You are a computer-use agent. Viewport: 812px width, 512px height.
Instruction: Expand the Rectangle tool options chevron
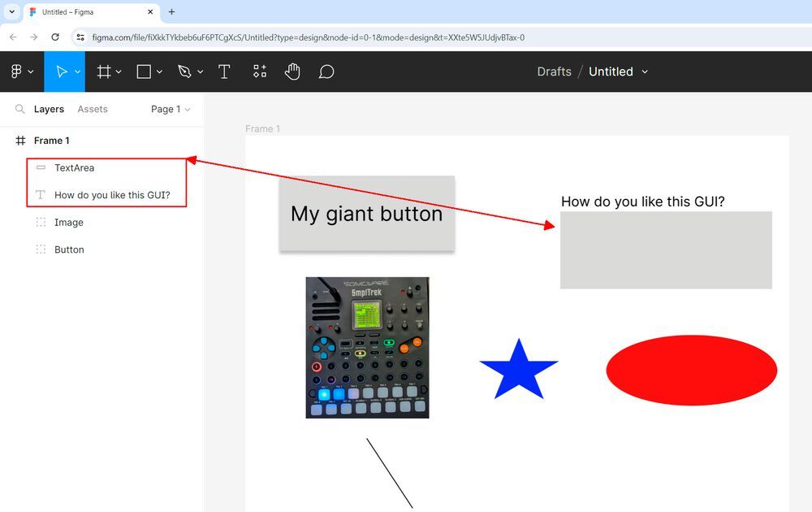[x=160, y=72]
